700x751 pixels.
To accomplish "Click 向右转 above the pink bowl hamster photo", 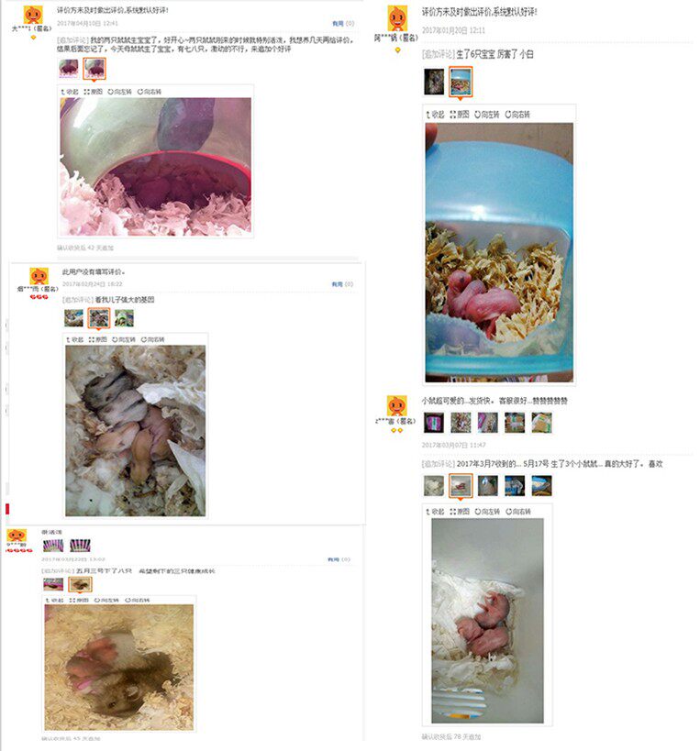I will click(x=149, y=92).
